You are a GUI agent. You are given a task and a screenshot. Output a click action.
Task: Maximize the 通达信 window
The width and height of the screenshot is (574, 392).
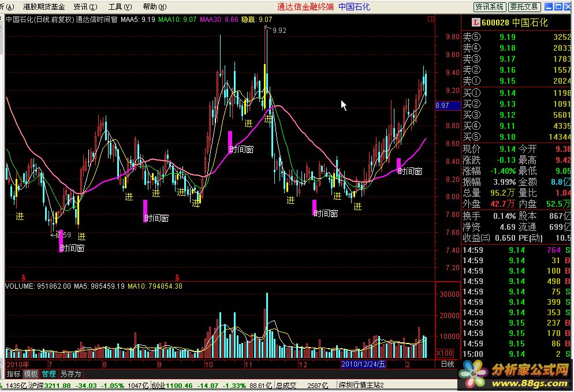tap(558, 6)
